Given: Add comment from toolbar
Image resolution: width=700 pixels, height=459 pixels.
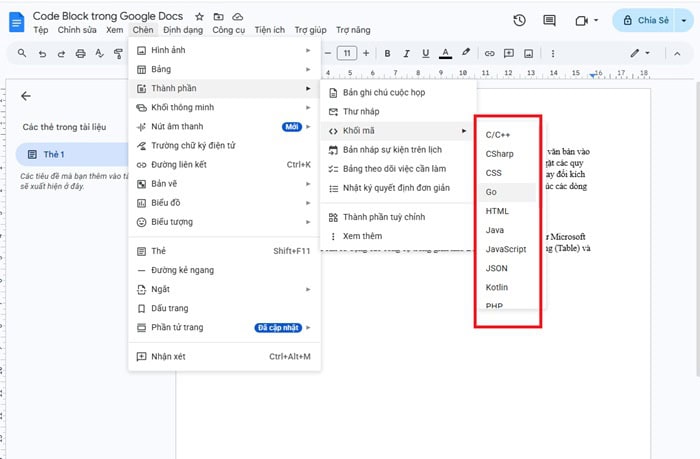Looking at the screenshot, I should pyautogui.click(x=508, y=54).
